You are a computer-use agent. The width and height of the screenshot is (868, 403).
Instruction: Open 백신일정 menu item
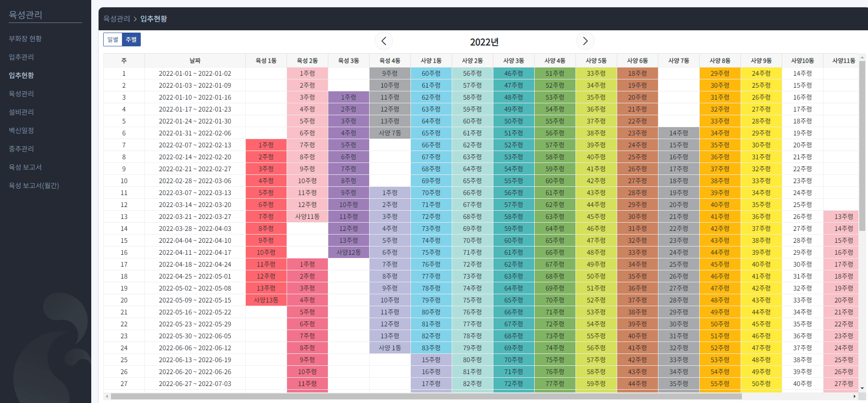(22, 130)
